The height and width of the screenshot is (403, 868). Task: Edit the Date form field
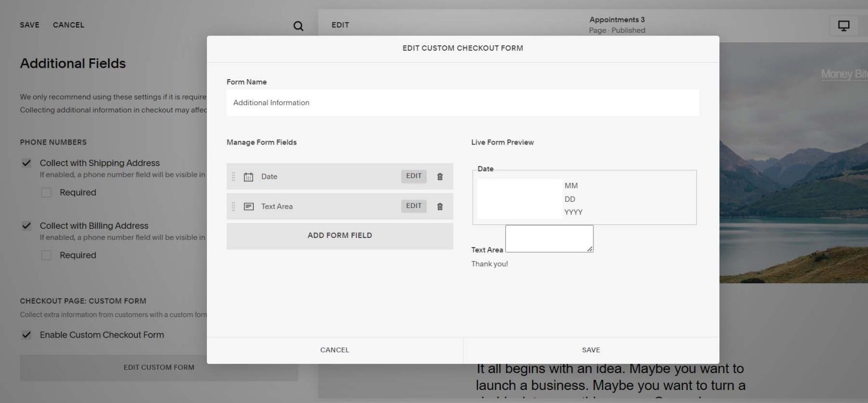pyautogui.click(x=413, y=176)
